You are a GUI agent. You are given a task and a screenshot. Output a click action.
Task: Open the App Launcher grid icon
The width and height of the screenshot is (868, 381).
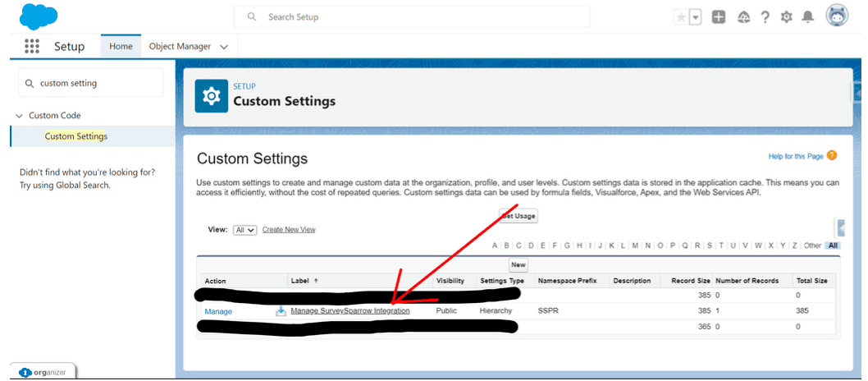[32, 47]
